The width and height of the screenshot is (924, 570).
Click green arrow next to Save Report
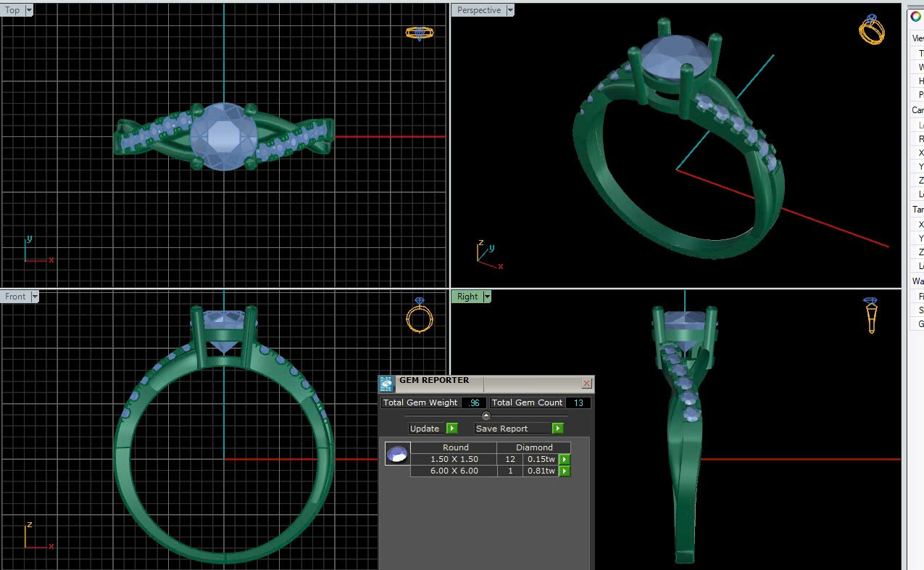(x=557, y=429)
